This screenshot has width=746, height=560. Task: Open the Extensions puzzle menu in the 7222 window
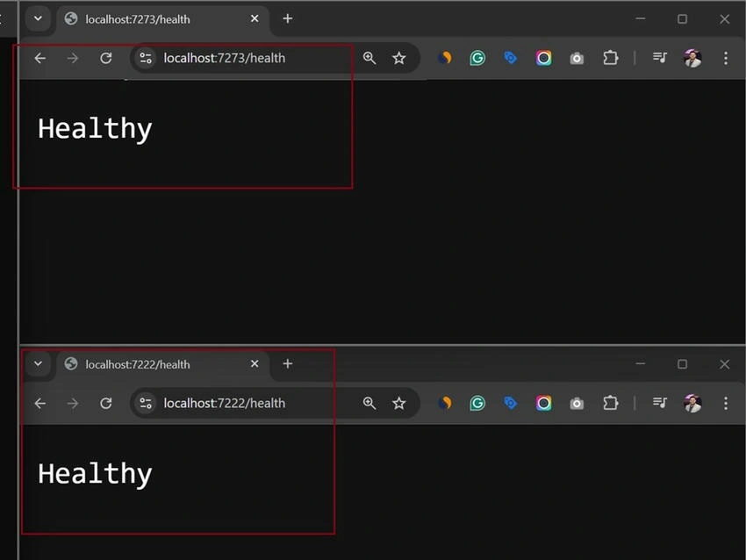coord(610,404)
